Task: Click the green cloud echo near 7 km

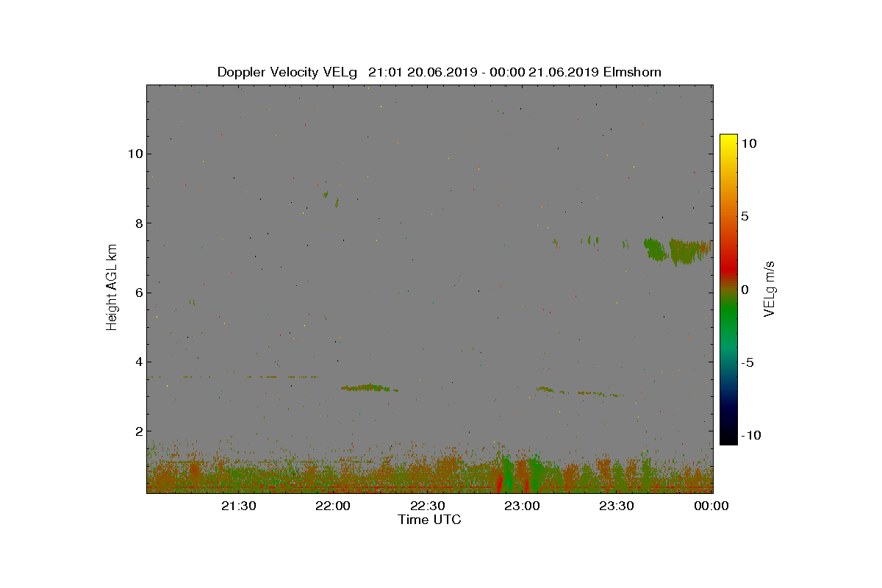Action: (678, 251)
